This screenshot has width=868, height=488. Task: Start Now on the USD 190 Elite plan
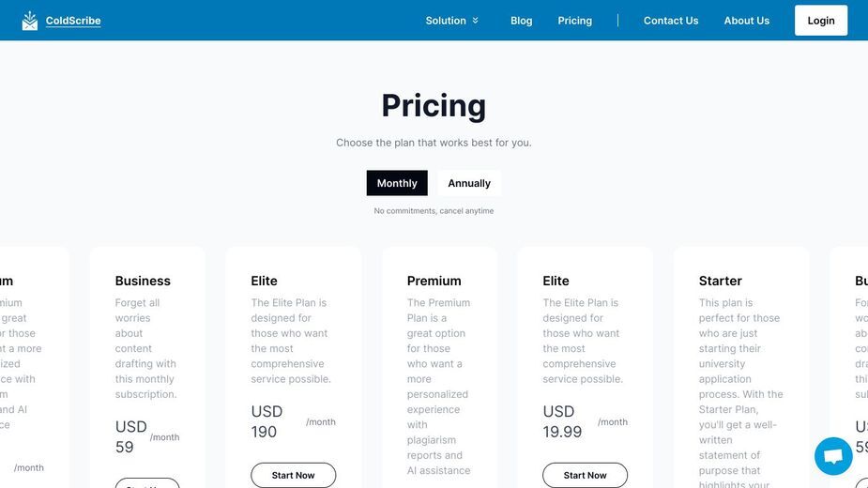[x=293, y=475]
